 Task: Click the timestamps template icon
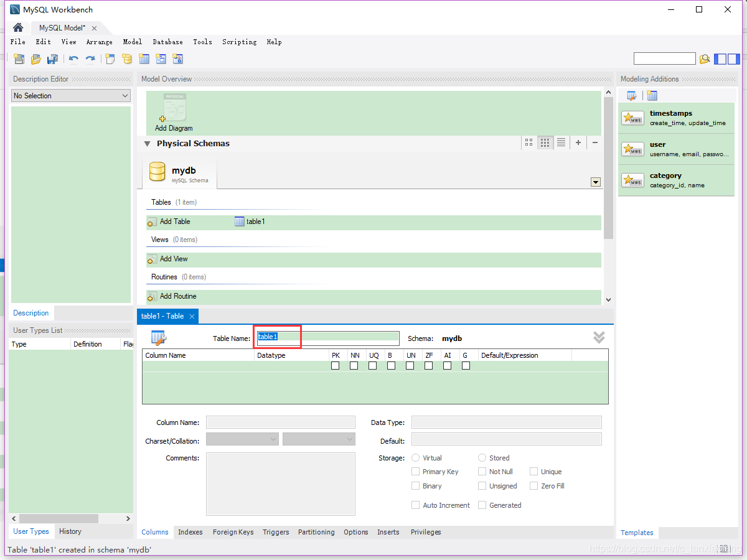tap(632, 118)
